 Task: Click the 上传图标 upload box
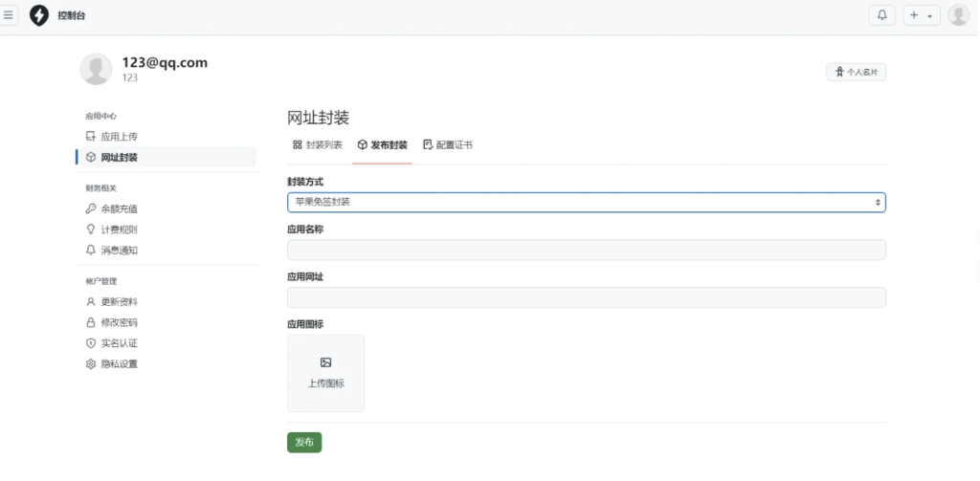[325, 373]
